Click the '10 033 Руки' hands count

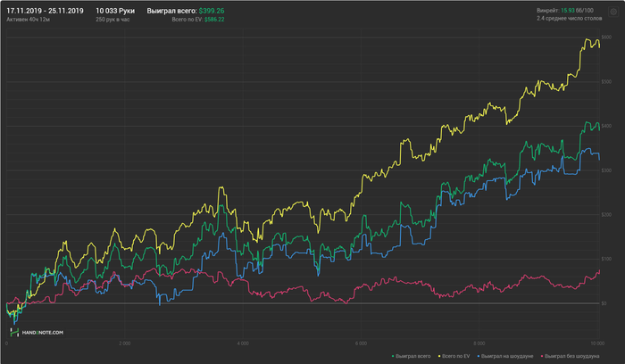(x=115, y=11)
